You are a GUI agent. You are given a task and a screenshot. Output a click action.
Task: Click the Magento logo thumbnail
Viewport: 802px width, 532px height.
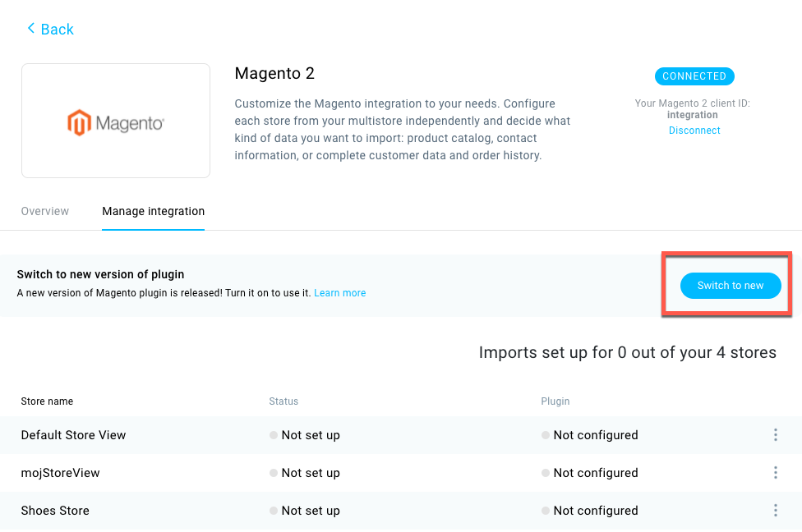pyautogui.click(x=116, y=121)
